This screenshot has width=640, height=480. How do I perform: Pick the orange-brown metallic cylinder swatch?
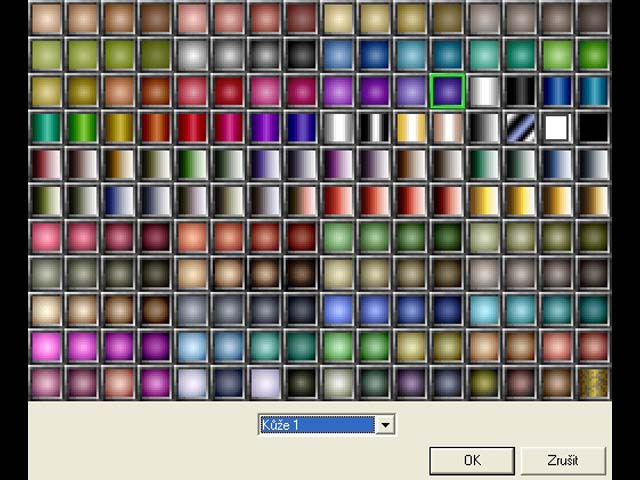coord(156,127)
